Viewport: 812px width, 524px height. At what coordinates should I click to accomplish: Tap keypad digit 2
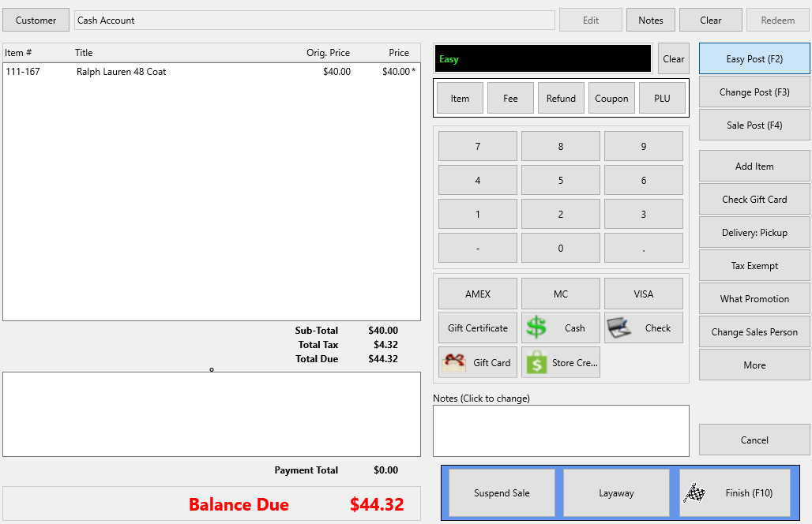click(x=560, y=214)
